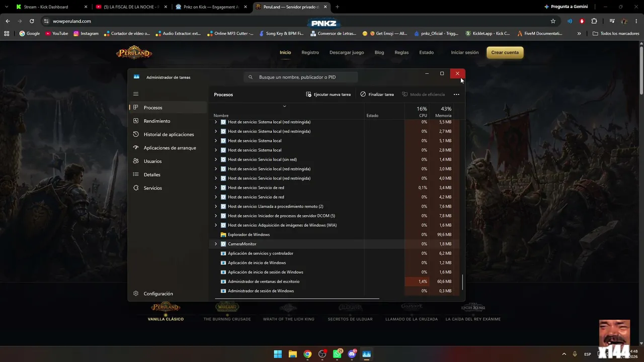The width and height of the screenshot is (644, 362).
Task: Sort processes by Memoria column header
Action: click(442, 112)
